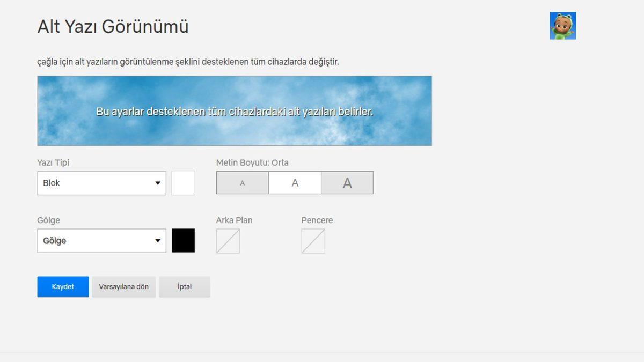This screenshot has height=362, width=644.
Task: Click the Arka Plan color box
Action: (x=228, y=240)
